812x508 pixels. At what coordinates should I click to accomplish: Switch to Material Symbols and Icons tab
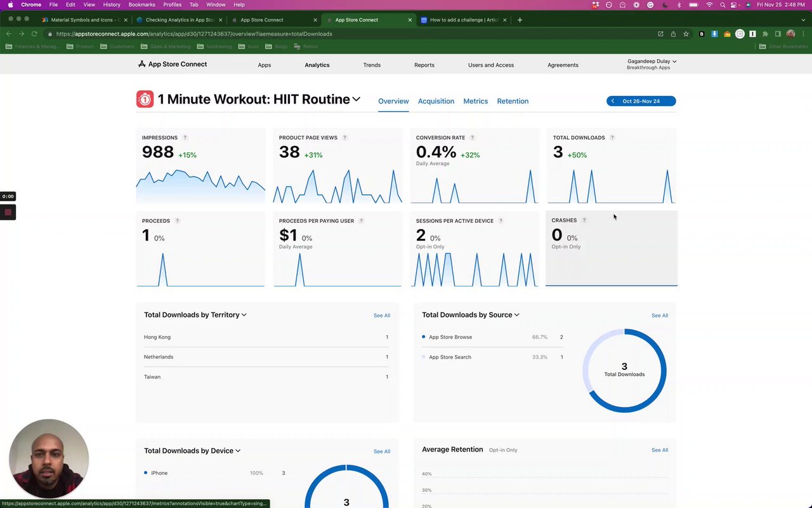84,20
